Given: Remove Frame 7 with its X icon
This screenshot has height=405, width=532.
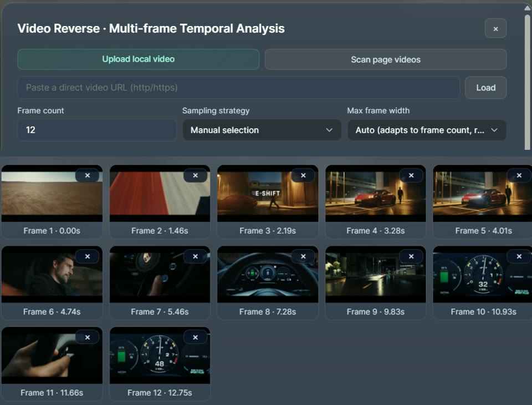Looking at the screenshot, I should click(196, 256).
